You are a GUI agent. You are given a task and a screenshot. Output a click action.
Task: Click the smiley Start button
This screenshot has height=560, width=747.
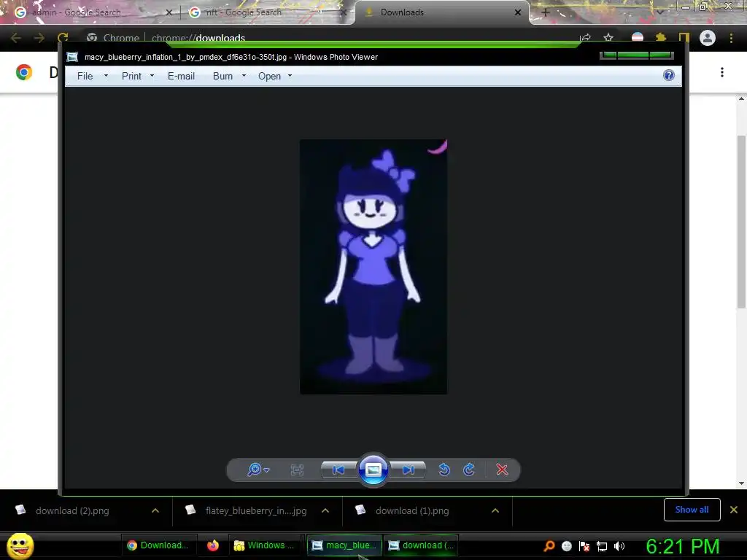(20, 545)
